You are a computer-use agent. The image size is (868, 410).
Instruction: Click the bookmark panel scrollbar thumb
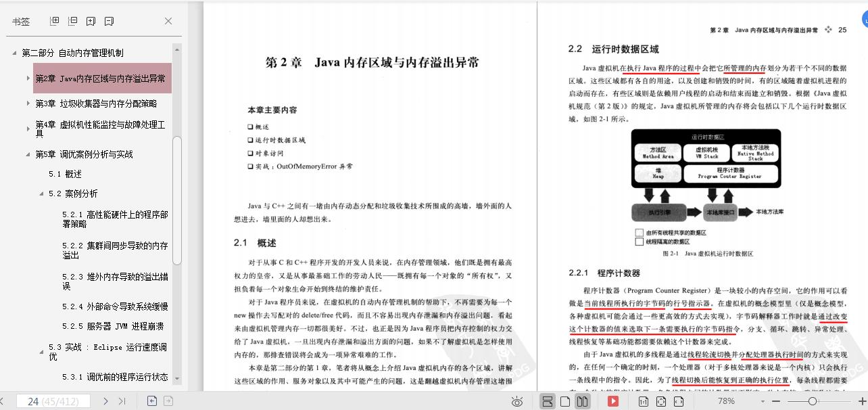tap(177, 200)
